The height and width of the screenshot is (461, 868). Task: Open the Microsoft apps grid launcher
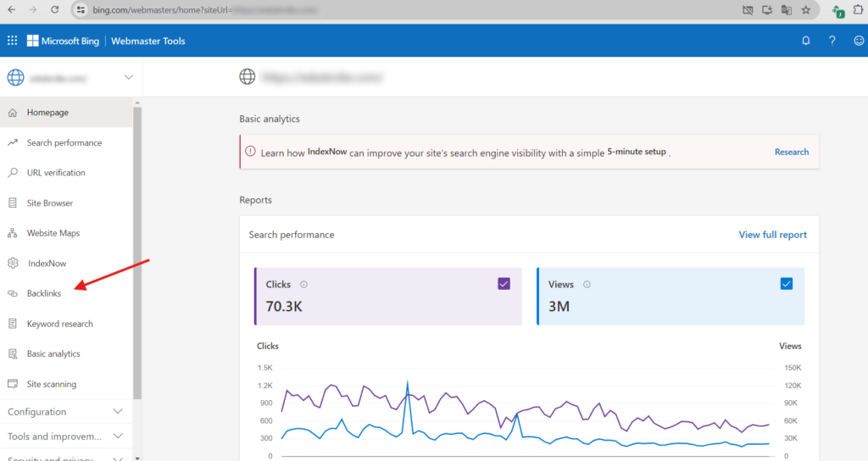click(x=12, y=41)
